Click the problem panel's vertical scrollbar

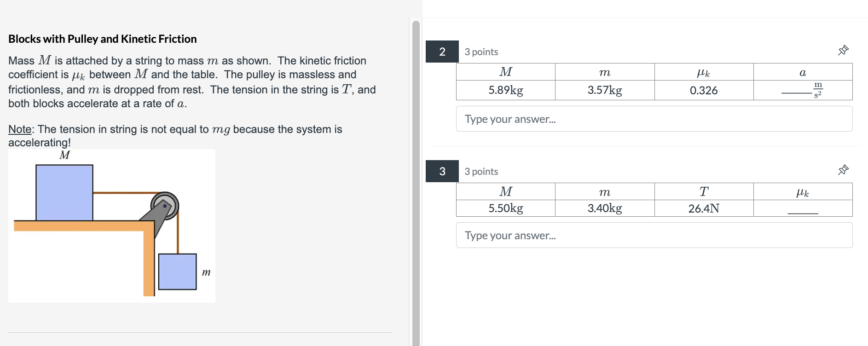coord(416,184)
